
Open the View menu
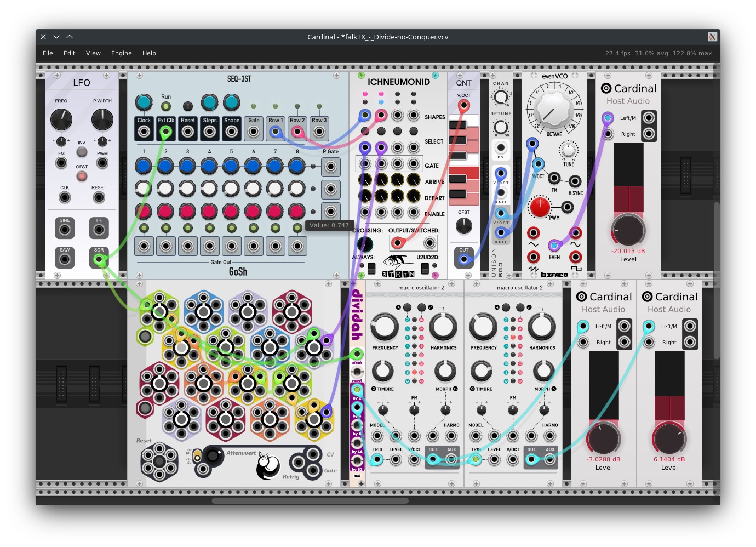pos(93,53)
